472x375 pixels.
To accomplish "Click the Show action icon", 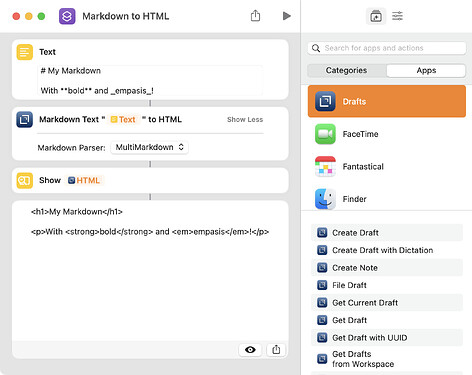I will 25,180.
